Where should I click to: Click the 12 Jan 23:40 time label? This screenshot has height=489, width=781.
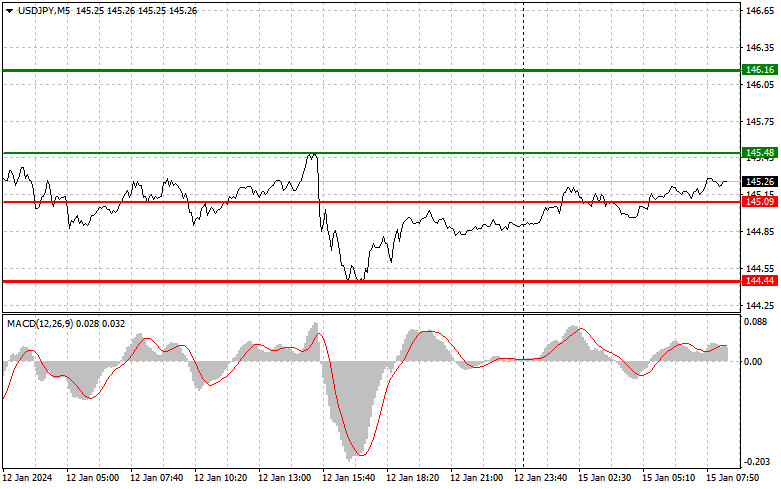[x=540, y=478]
